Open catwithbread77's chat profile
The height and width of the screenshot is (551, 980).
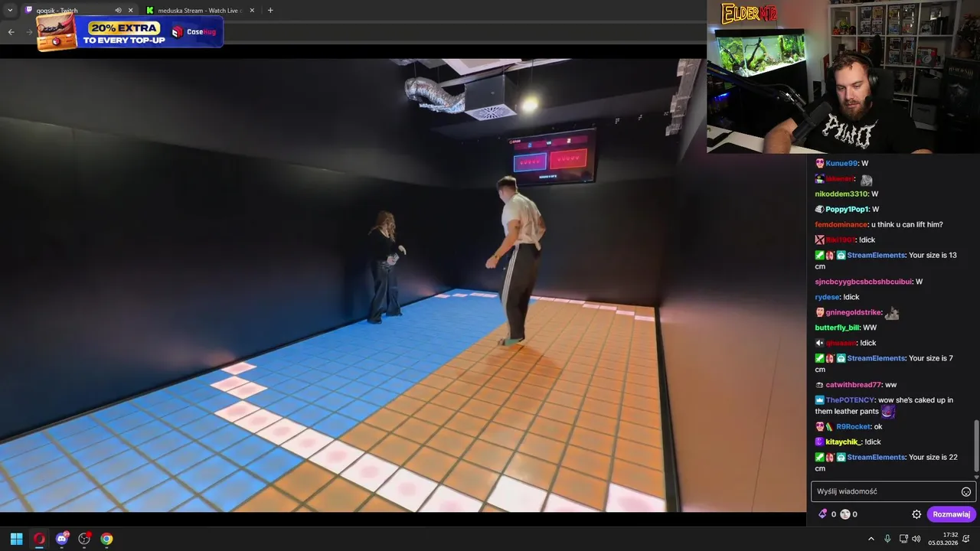point(853,385)
